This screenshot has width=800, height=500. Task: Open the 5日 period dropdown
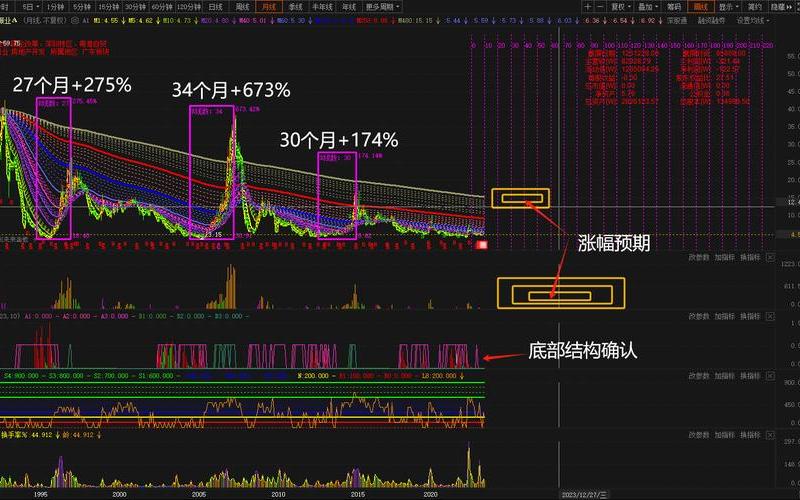(x=31, y=7)
